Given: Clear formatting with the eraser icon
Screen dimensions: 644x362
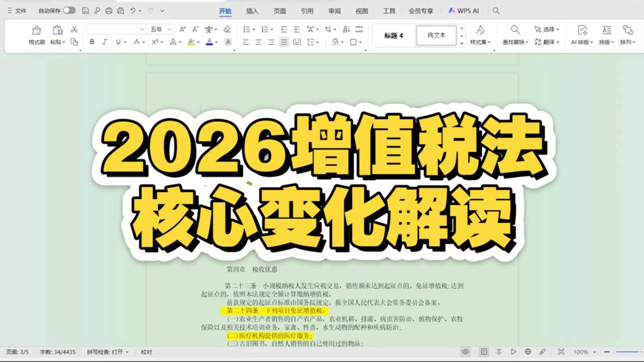Looking at the screenshot, I should [227, 29].
